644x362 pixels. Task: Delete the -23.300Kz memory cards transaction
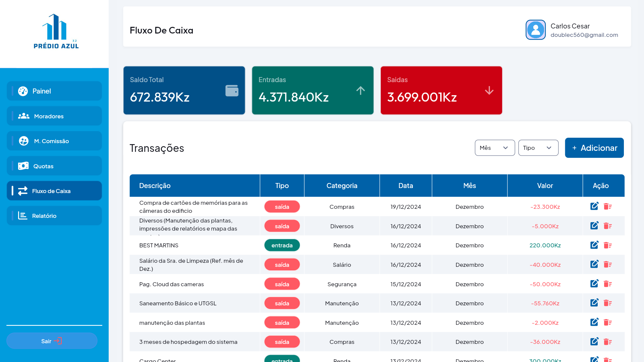607,206
